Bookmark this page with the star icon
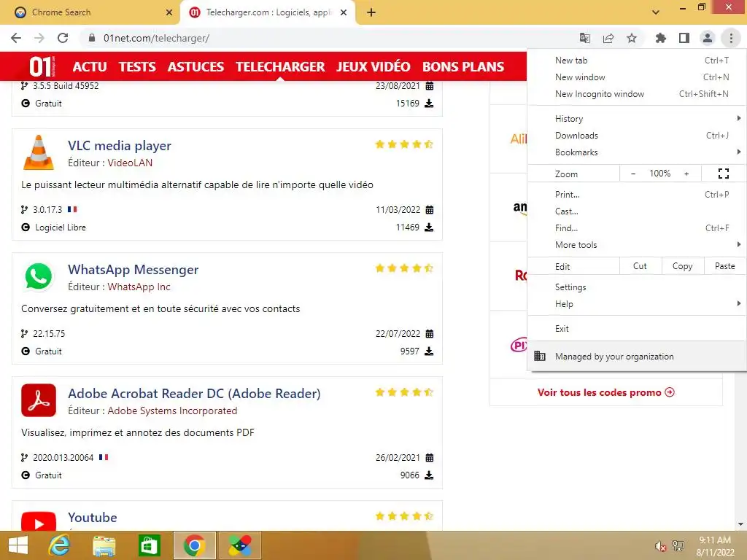The image size is (747, 560). click(x=632, y=38)
